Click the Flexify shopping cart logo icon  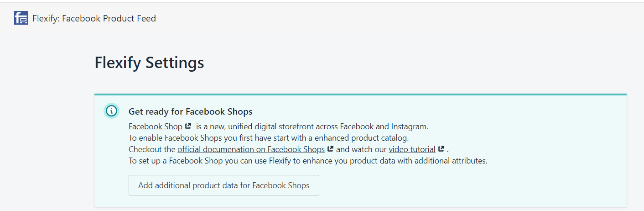coord(21,18)
